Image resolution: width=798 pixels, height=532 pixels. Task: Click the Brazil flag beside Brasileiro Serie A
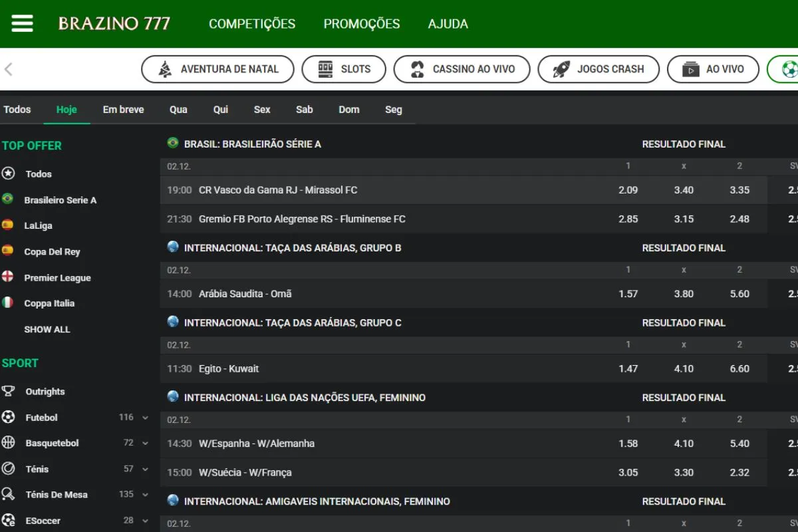(x=7, y=199)
